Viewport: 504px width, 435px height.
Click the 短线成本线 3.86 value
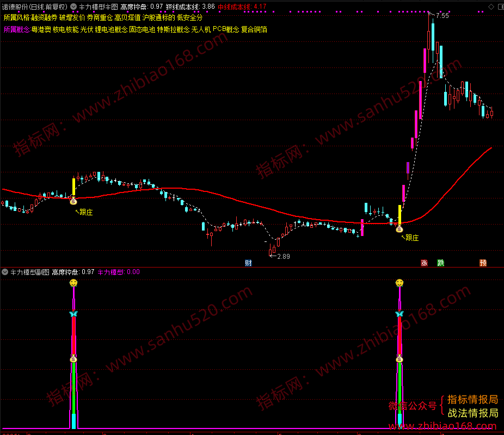[190, 7]
